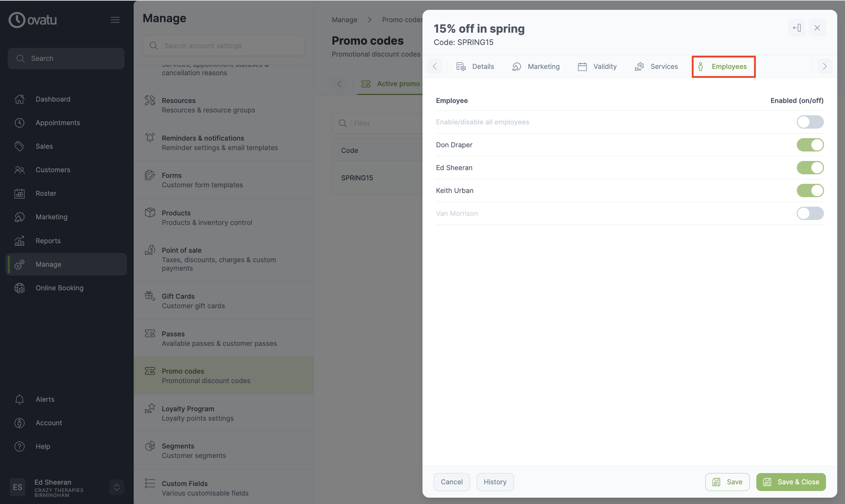Click the Help question mark icon
This screenshot has height=504, width=845.
tap(20, 446)
